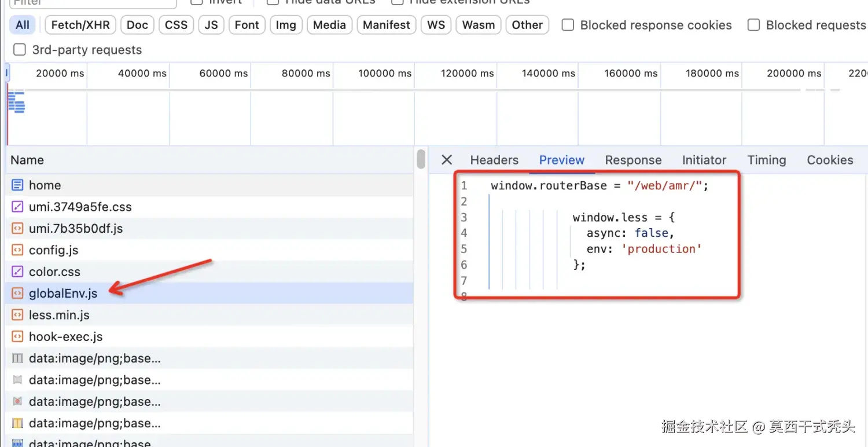Image resolution: width=868 pixels, height=447 pixels.
Task: Enable Blocked response cookies checkbox
Action: (x=568, y=25)
